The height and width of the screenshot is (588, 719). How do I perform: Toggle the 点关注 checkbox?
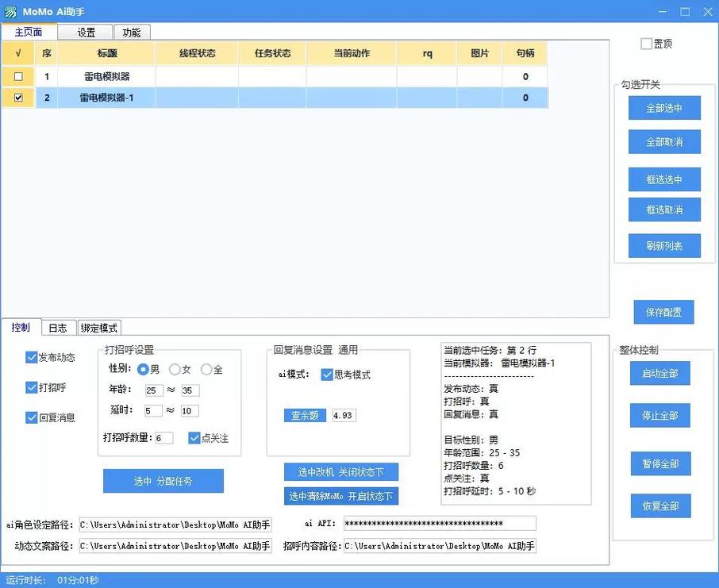(x=194, y=437)
